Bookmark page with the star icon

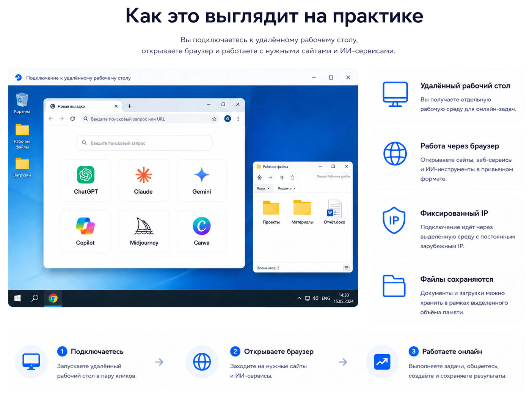[214, 119]
